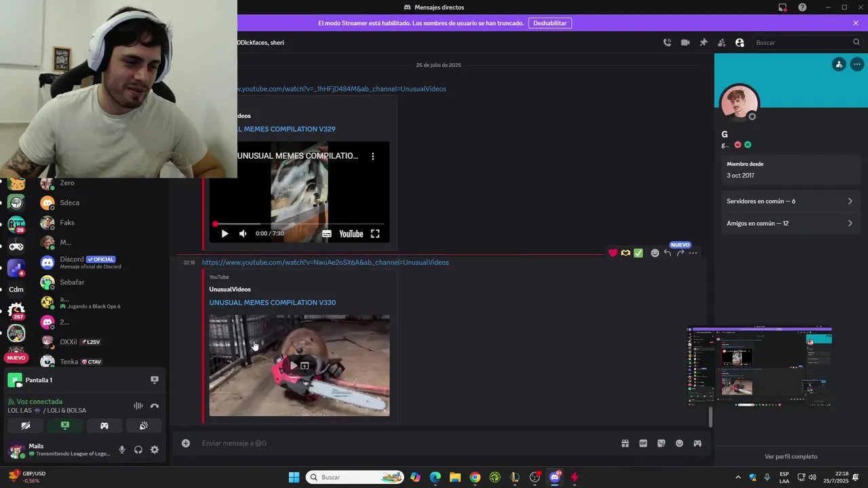Reply to message with the reply arrow
Screen dimensions: 868x488
click(x=667, y=253)
